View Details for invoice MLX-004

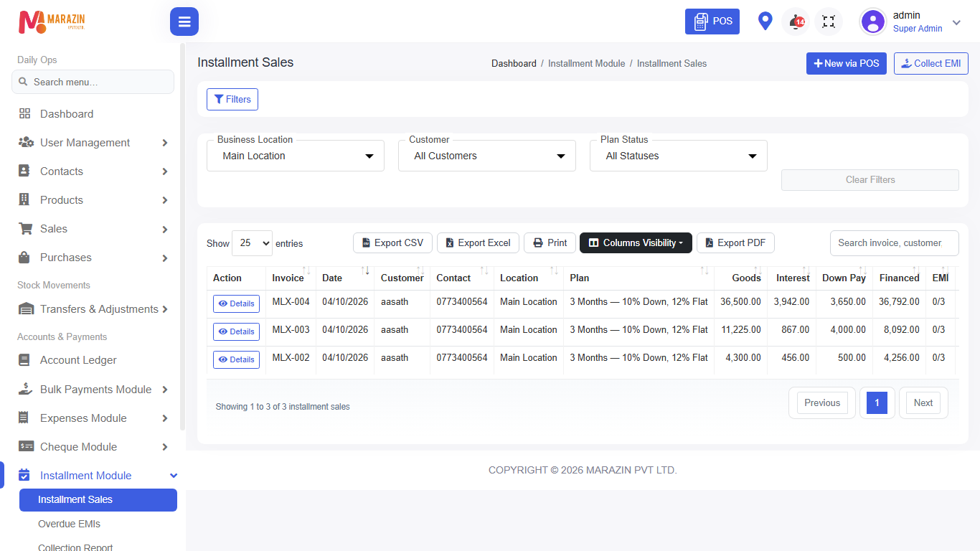click(236, 304)
